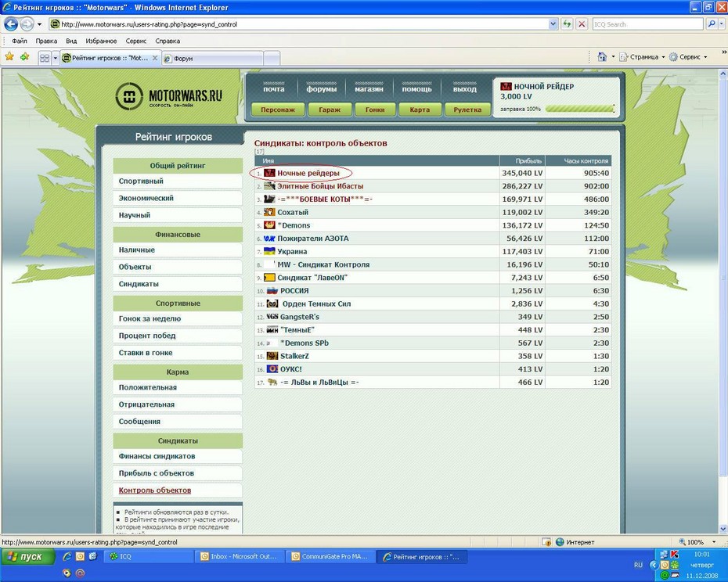This screenshot has height=582, width=728.
Task: Click the StalkerZ syndicate emblem
Action: click(x=272, y=356)
